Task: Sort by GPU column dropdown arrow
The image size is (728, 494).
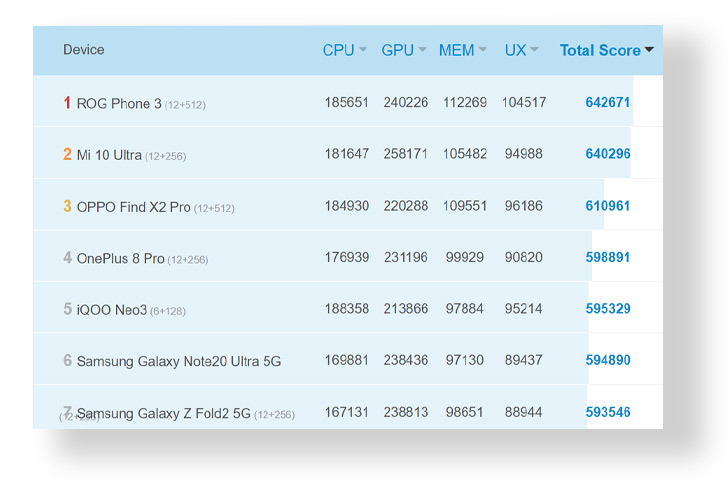Action: pyautogui.click(x=422, y=50)
